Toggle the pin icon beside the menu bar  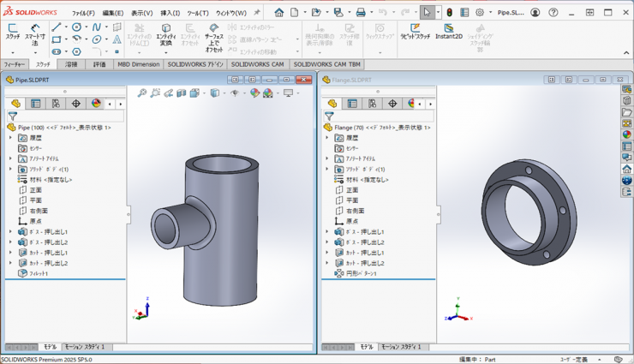(x=258, y=13)
